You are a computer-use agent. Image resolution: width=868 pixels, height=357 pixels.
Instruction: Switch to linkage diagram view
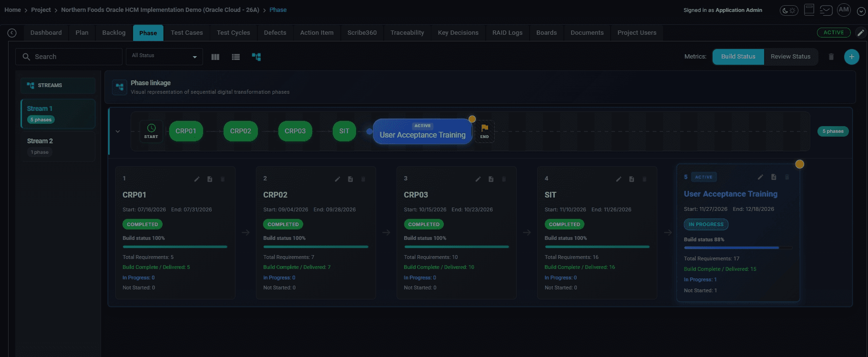[256, 57]
